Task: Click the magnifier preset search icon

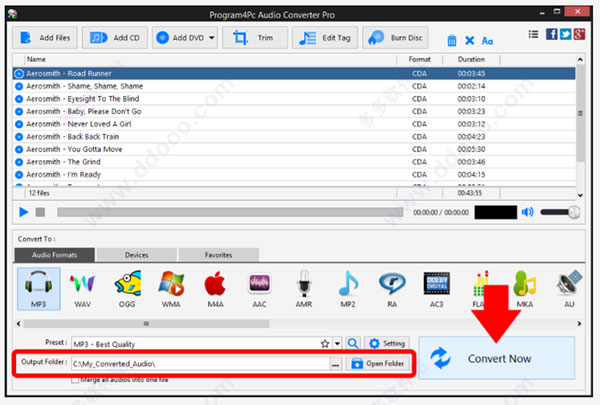Action: (353, 343)
